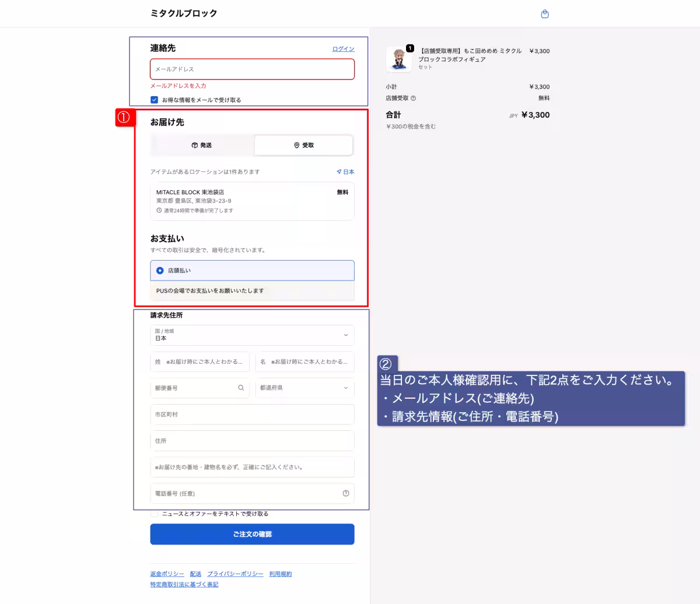This screenshot has height=604, width=700.
Task: Click the location arrow icon beside 日本
Action: pos(339,171)
